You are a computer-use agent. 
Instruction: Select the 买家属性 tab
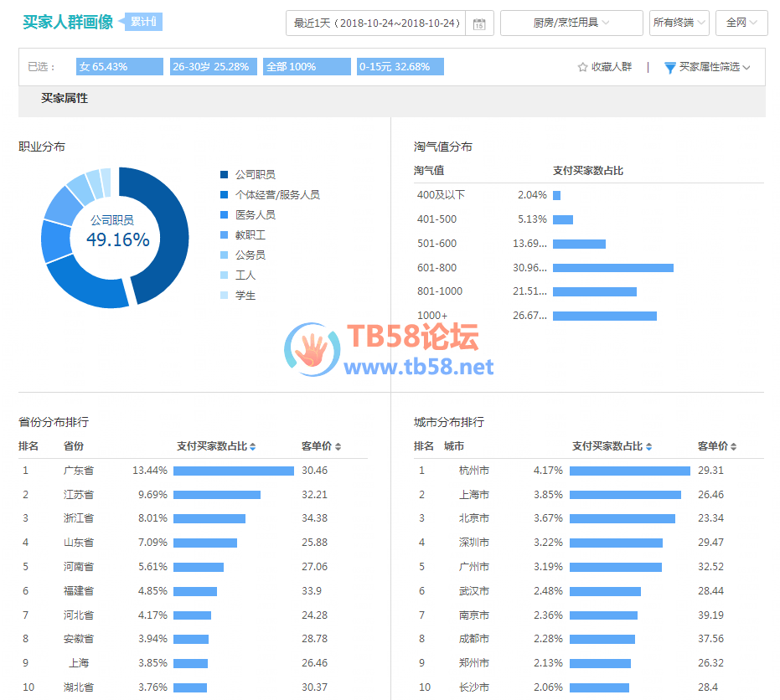65,99
